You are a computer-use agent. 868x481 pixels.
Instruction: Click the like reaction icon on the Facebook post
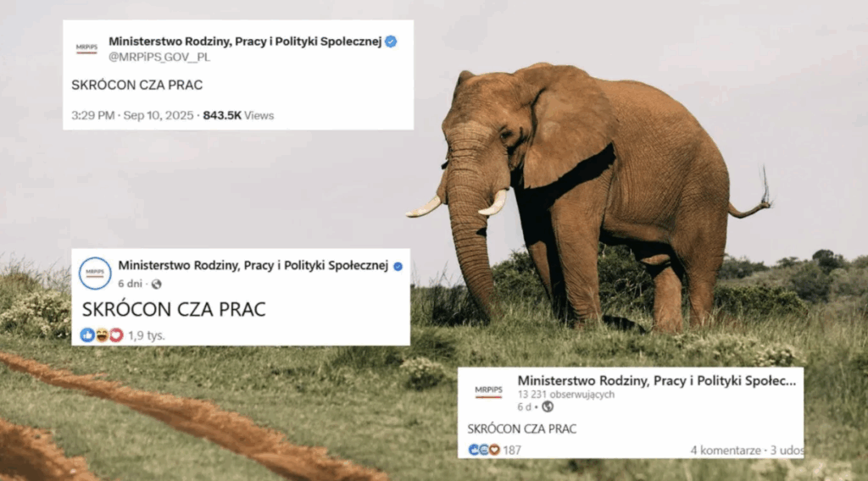(87, 335)
